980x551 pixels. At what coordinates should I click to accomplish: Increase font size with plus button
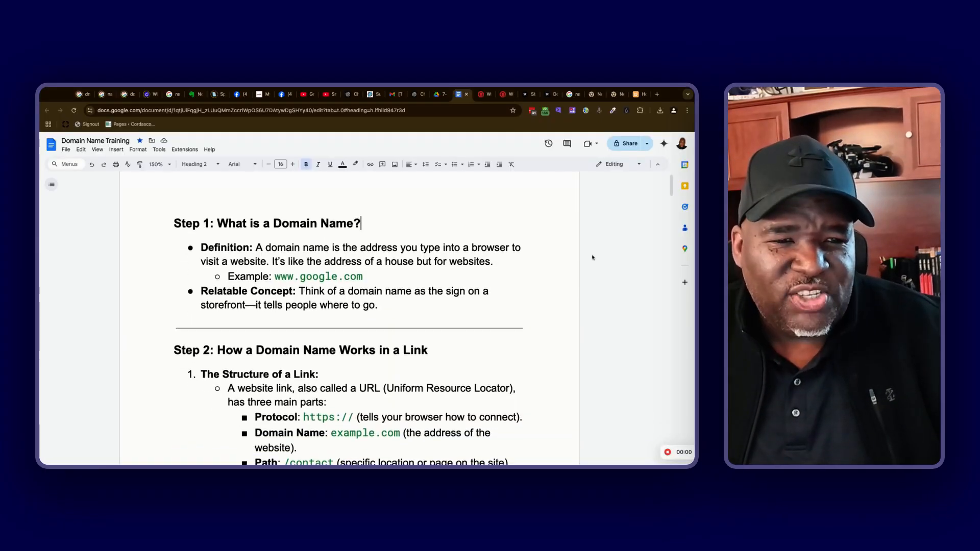coord(292,164)
